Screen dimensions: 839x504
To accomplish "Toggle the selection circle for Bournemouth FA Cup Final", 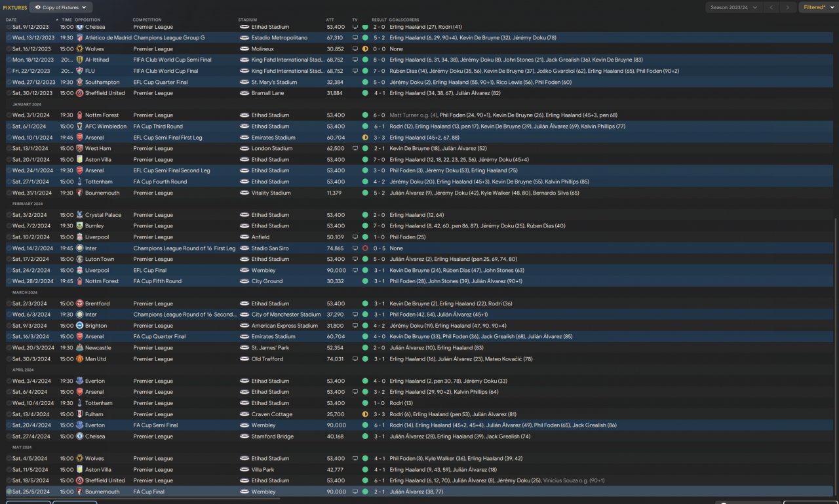I will pyautogui.click(x=9, y=492).
